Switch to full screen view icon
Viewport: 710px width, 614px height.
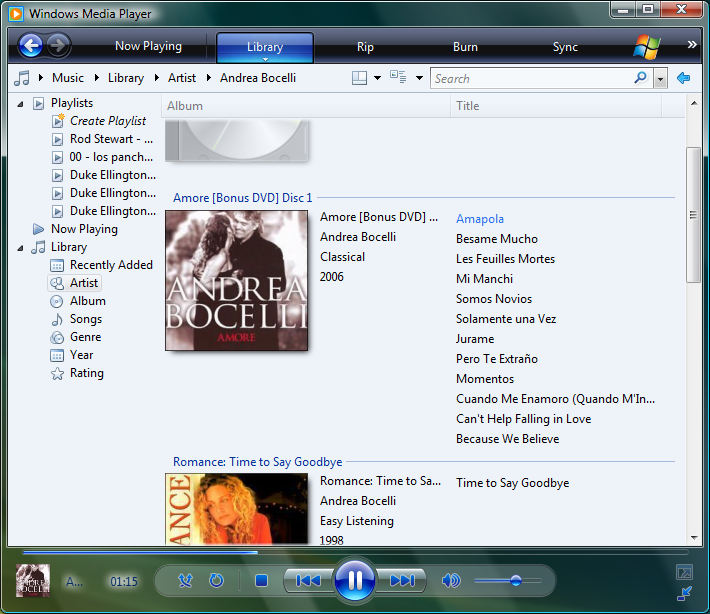pos(684,572)
